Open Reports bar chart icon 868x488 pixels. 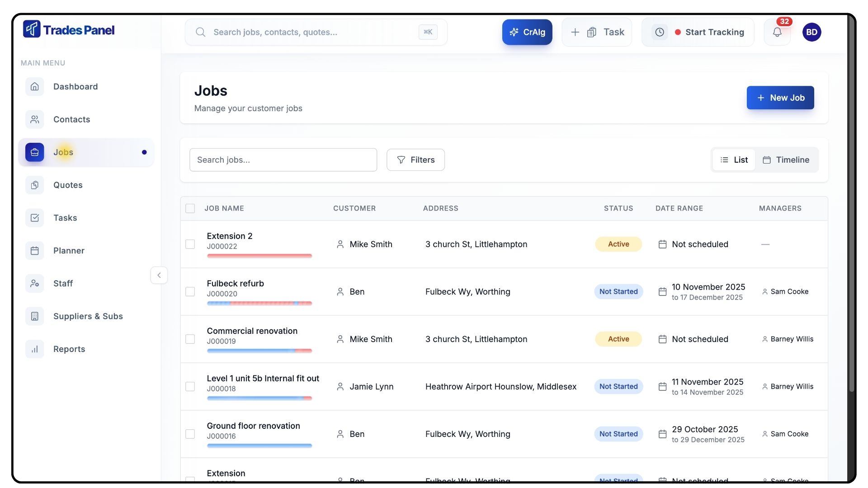[35, 349]
